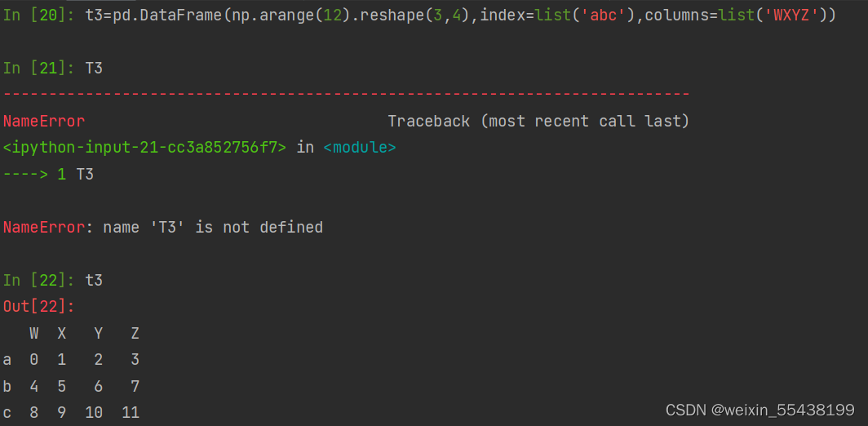868x426 pixels.
Task: Click the In [22] input prompt
Action: coord(39,281)
